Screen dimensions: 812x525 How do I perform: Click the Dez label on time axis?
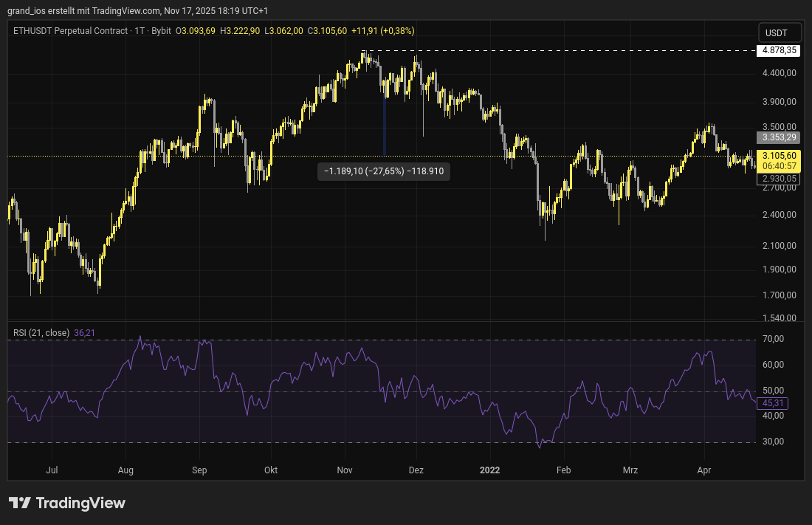click(x=416, y=470)
